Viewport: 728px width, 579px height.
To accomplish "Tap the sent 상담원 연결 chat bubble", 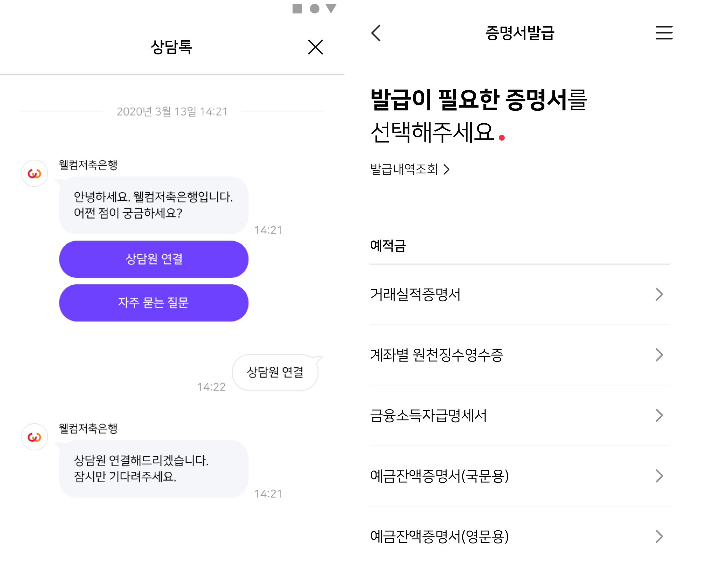I will click(x=275, y=372).
